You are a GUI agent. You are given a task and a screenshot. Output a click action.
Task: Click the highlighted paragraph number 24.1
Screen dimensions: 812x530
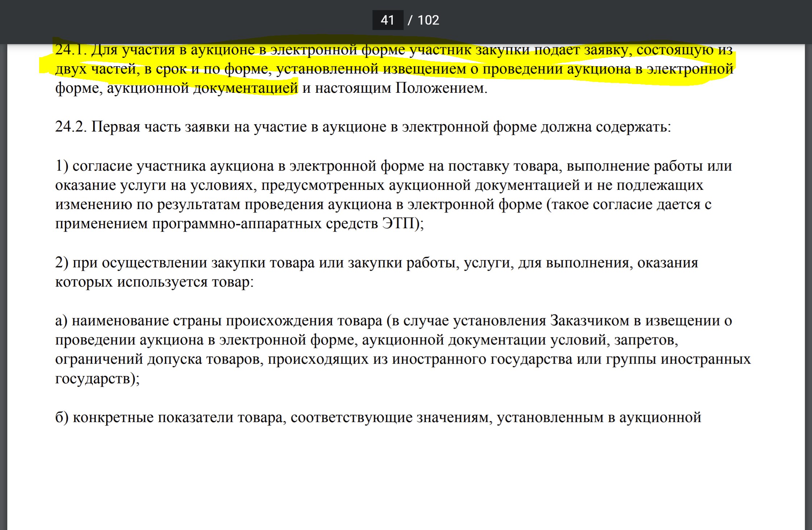coord(71,50)
